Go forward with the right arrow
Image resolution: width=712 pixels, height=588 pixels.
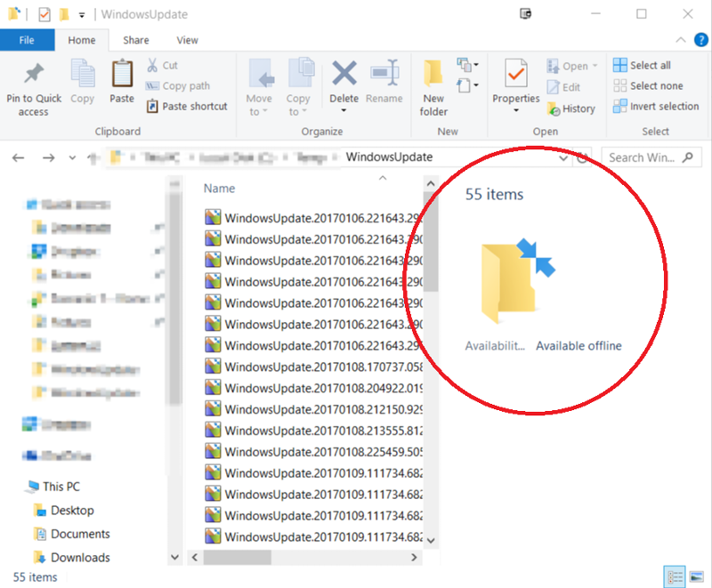49,157
